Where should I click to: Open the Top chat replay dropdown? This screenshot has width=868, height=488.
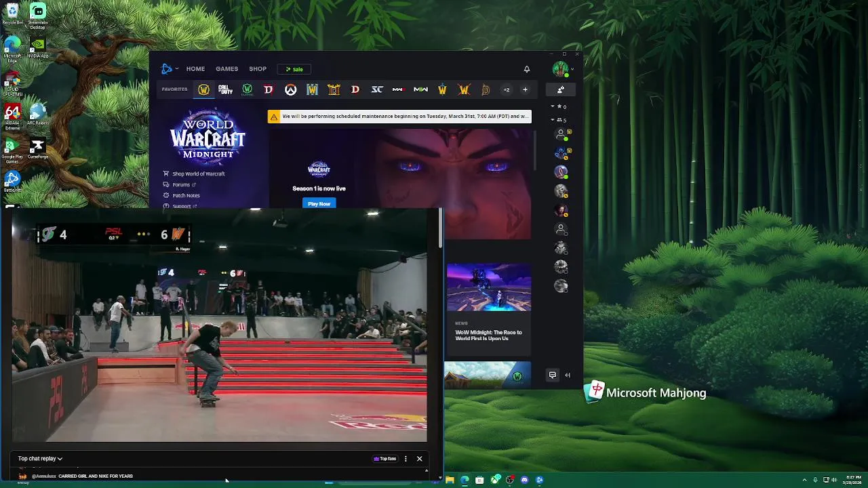tap(40, 459)
